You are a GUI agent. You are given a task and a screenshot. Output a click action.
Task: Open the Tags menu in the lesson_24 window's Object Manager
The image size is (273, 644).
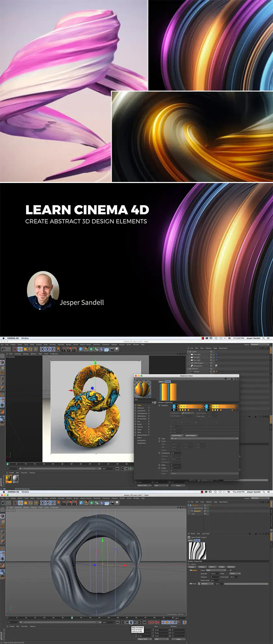(215, 348)
